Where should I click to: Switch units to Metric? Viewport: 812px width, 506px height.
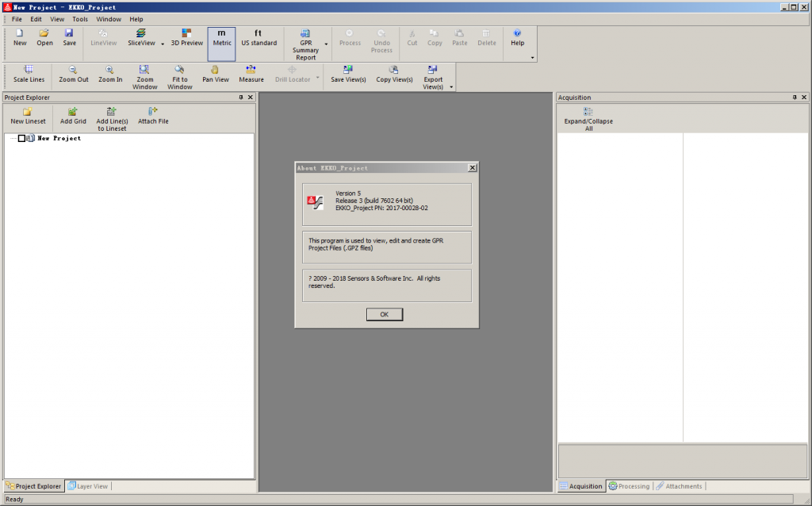(222, 44)
